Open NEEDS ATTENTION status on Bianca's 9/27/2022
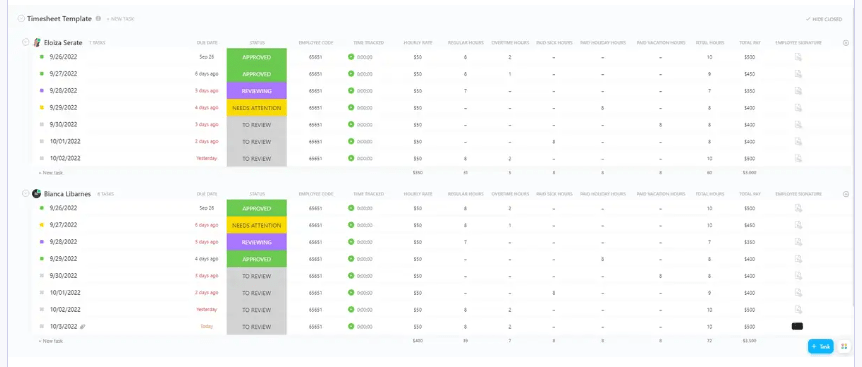This screenshot has height=367, width=862. point(257,225)
